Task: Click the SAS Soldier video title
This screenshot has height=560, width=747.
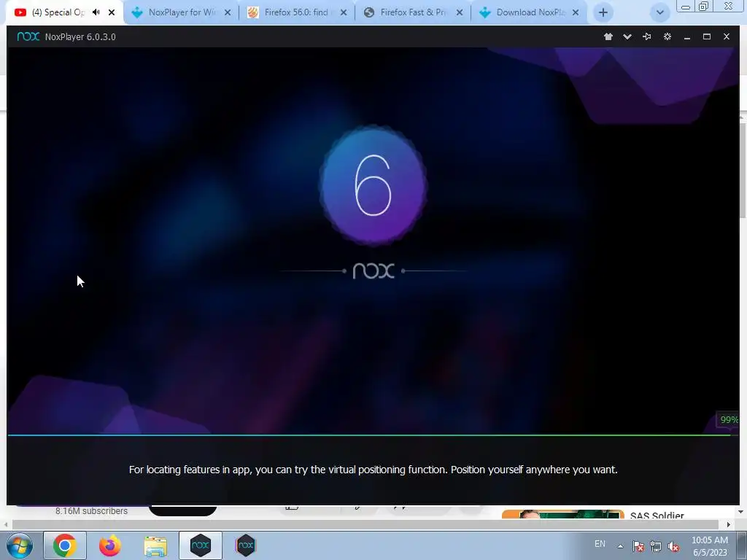Action: [657, 516]
